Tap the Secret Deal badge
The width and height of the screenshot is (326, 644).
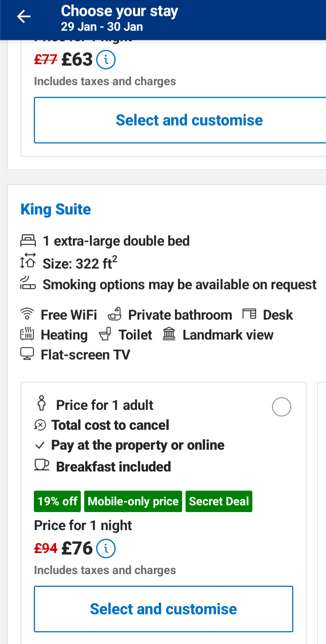click(x=219, y=501)
